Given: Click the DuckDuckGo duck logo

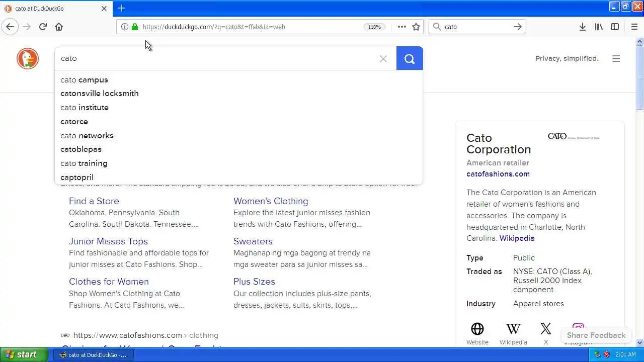Looking at the screenshot, I should (28, 58).
